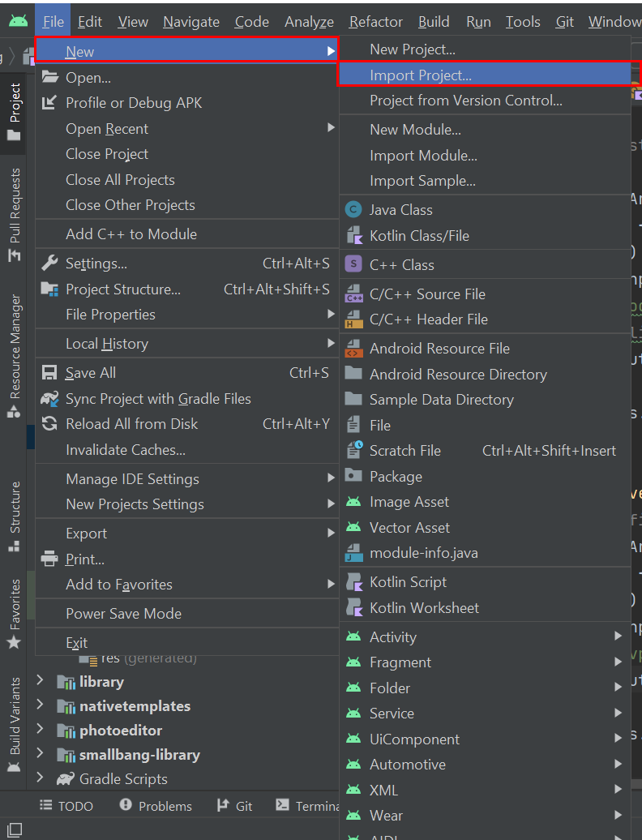Open the TODO tool window
The width and height of the screenshot is (642, 840).
[x=66, y=806]
